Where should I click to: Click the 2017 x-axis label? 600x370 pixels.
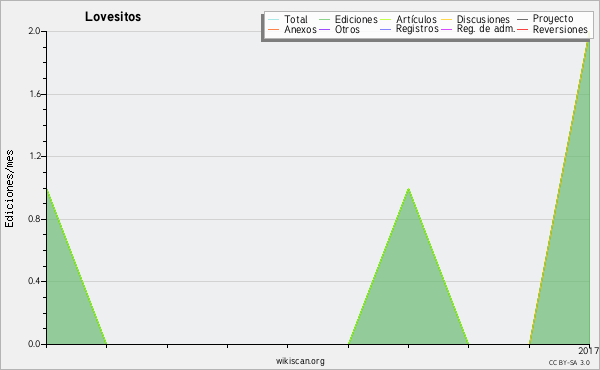[x=589, y=350]
